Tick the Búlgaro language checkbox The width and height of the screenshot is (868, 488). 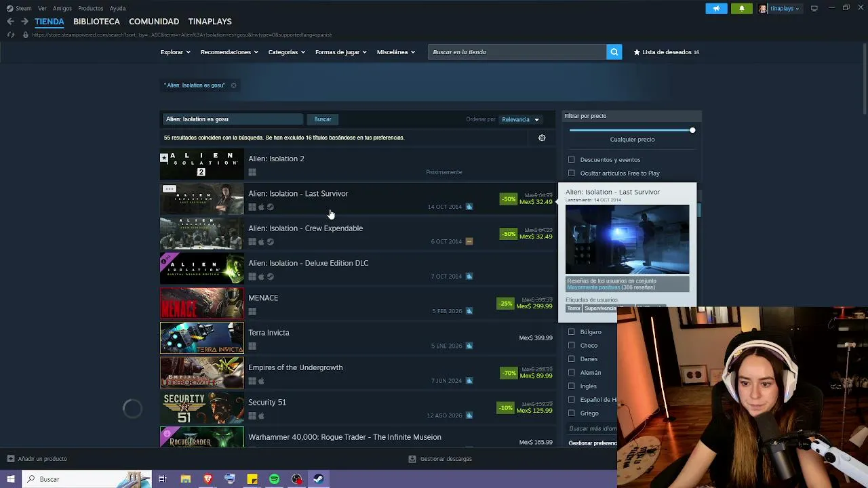click(572, 332)
